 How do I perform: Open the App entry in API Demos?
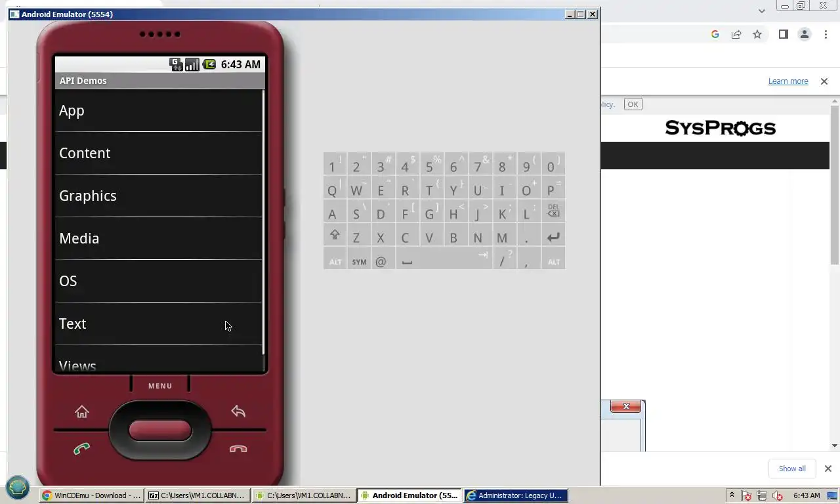click(158, 110)
